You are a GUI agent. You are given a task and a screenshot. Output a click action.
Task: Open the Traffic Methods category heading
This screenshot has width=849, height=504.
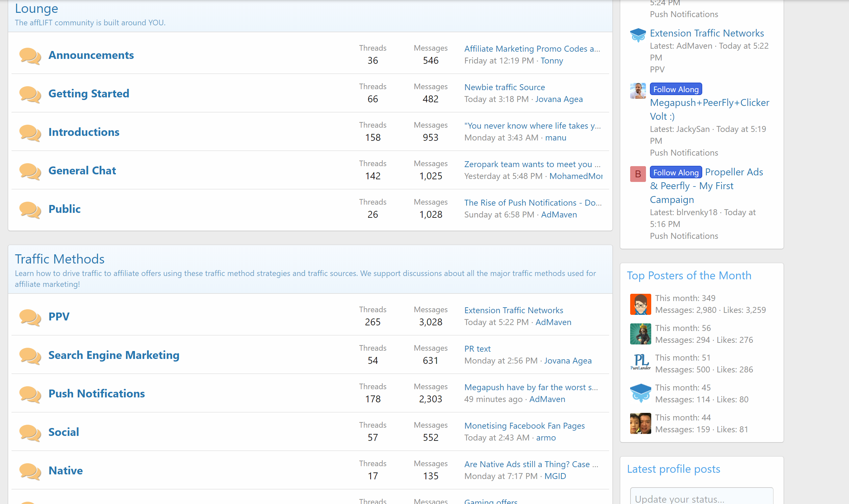(60, 259)
